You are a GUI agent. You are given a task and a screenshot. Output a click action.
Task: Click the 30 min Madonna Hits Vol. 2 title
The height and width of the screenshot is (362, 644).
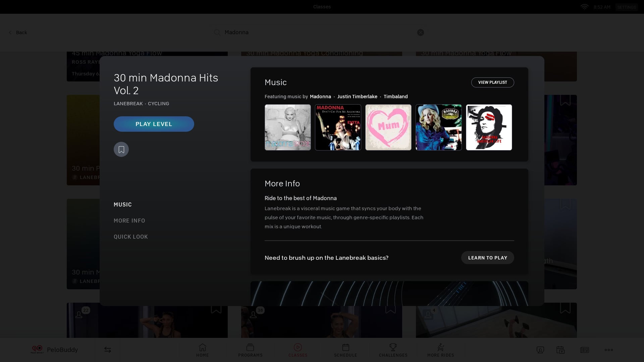coord(166,84)
